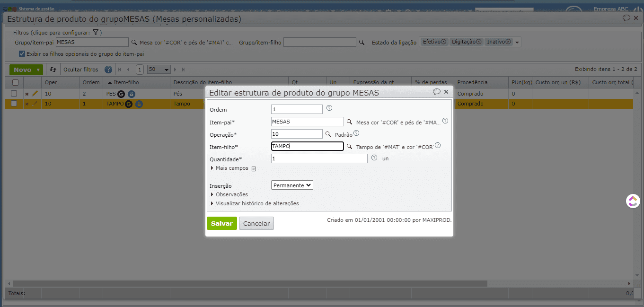
Task: Refresh the structure list
Action: pyautogui.click(x=53, y=70)
